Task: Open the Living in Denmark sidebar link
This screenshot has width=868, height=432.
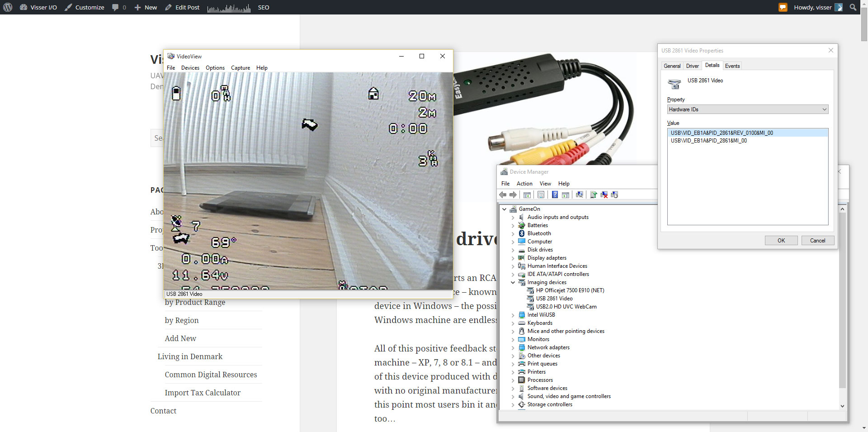Action: (x=190, y=356)
